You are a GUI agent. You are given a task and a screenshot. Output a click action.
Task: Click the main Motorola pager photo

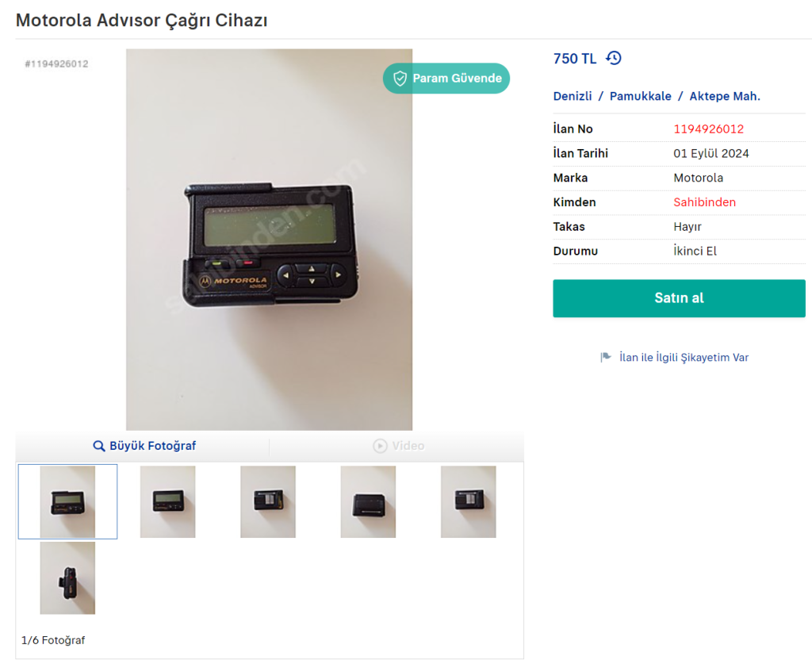[x=270, y=240]
